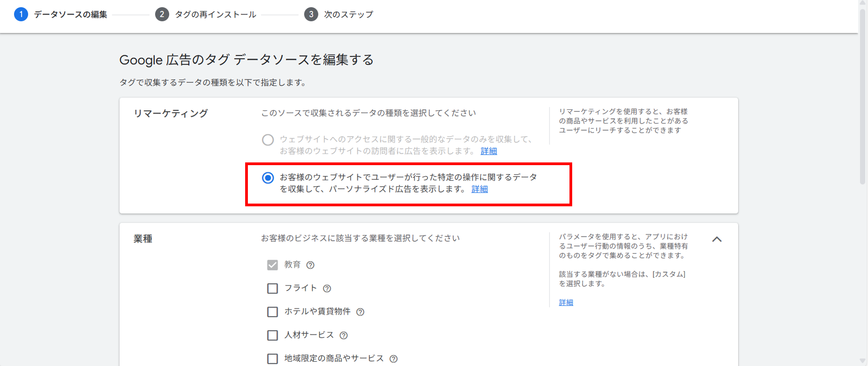Go to タグの再インストール step label
This screenshot has height=366, width=868.
point(215,14)
